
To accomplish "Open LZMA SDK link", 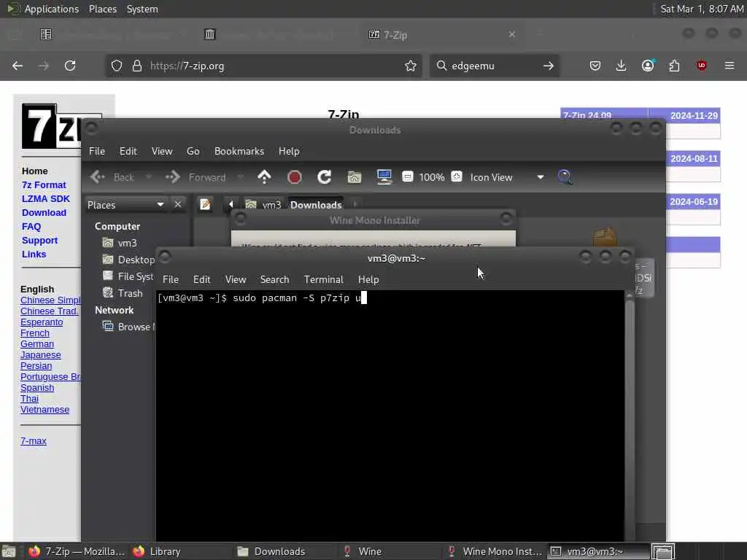I will pos(46,198).
